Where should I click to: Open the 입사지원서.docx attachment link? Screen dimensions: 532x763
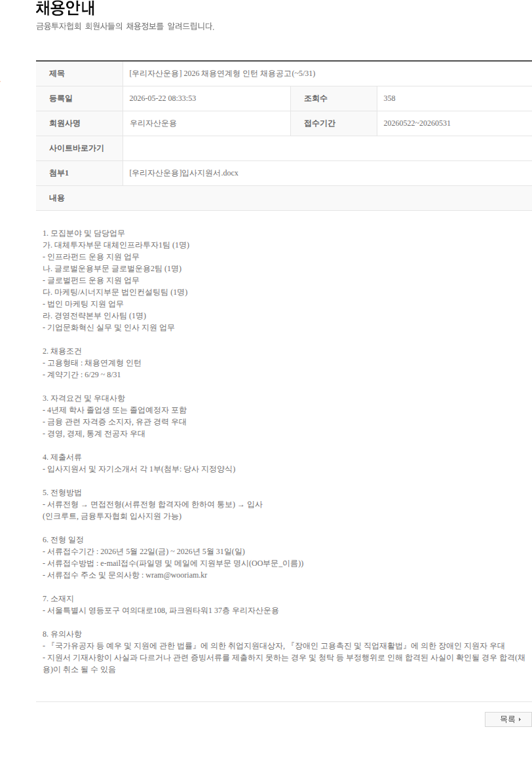(x=183, y=174)
